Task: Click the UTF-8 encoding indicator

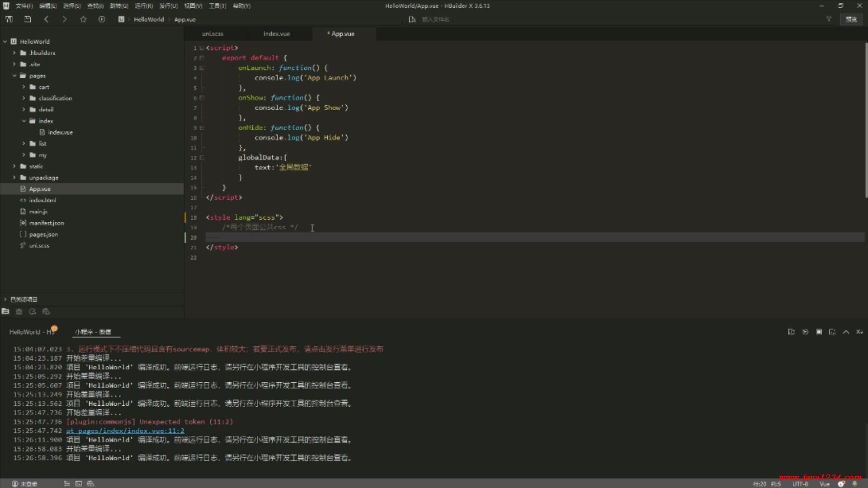Action: click(800, 484)
